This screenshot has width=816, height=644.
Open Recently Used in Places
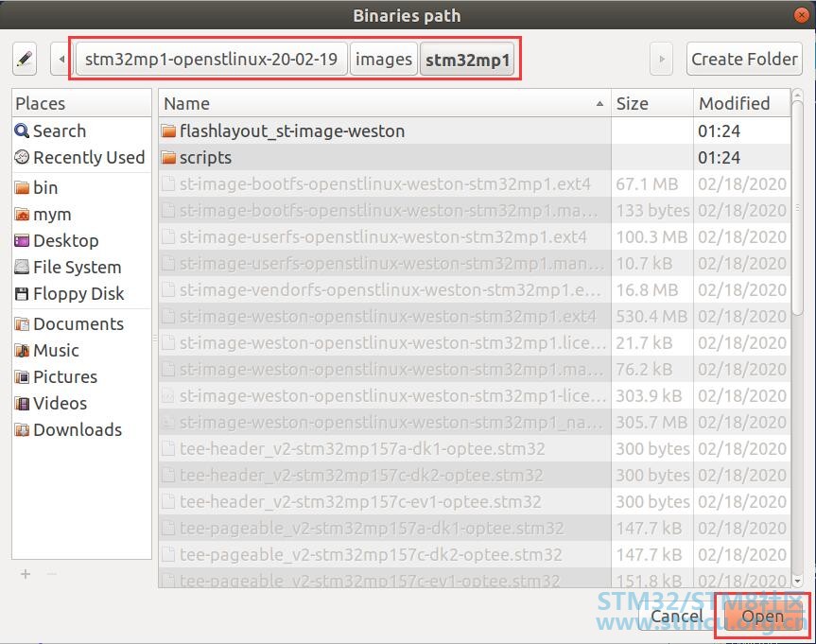point(81,157)
